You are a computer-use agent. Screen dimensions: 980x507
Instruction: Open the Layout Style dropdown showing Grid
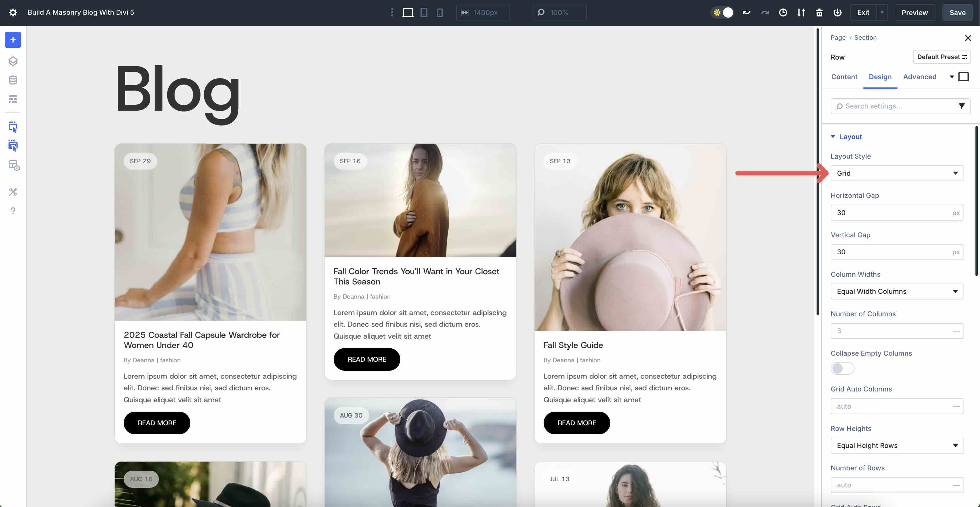point(897,173)
